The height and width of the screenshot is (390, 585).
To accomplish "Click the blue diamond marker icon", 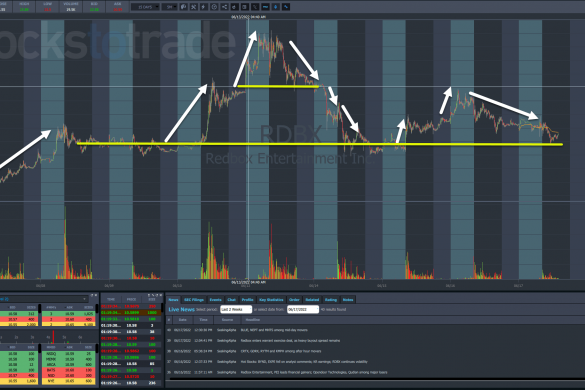I will [275, 7].
